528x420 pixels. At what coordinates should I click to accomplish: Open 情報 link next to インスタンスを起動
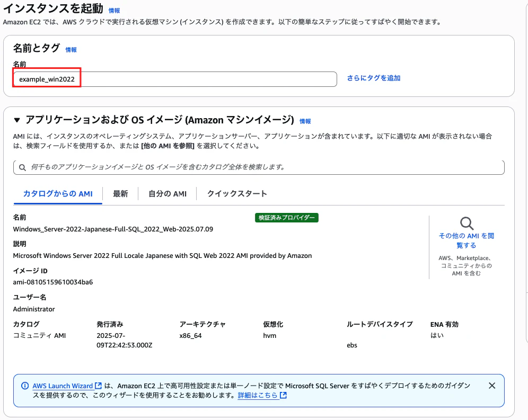(x=114, y=11)
